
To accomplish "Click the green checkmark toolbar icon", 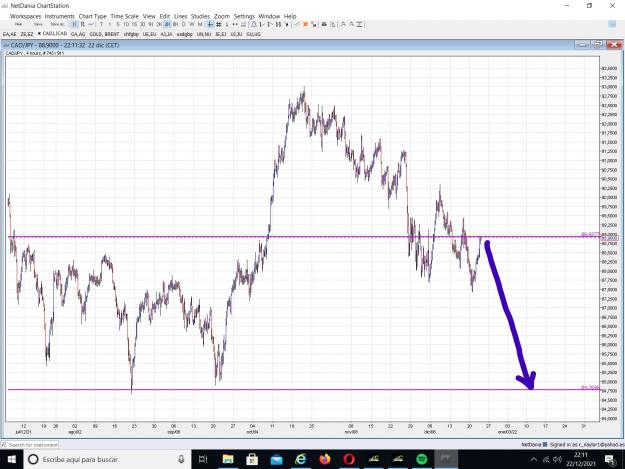I will (x=297, y=24).
